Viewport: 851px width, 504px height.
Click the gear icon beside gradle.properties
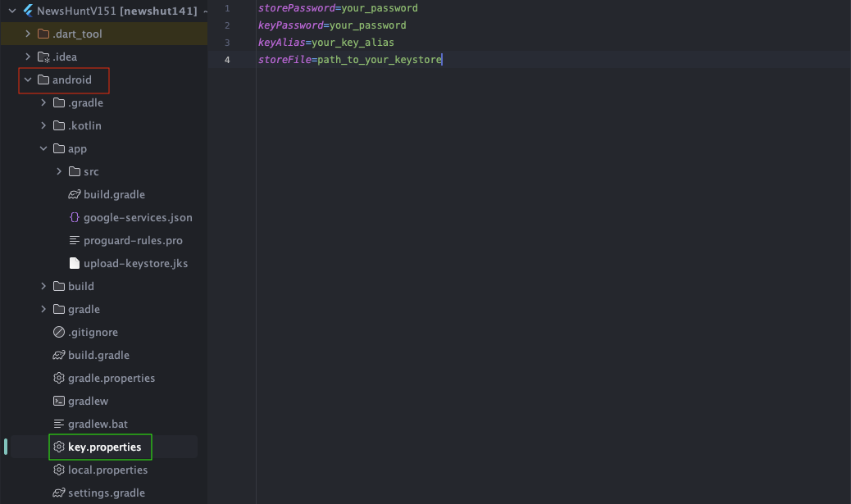(59, 379)
